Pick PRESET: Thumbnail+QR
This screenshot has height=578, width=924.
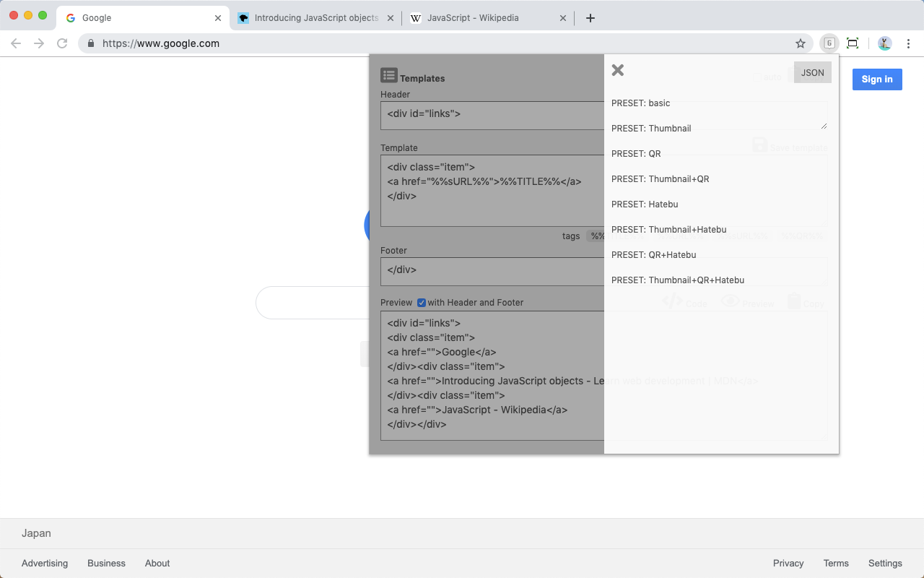coord(661,179)
